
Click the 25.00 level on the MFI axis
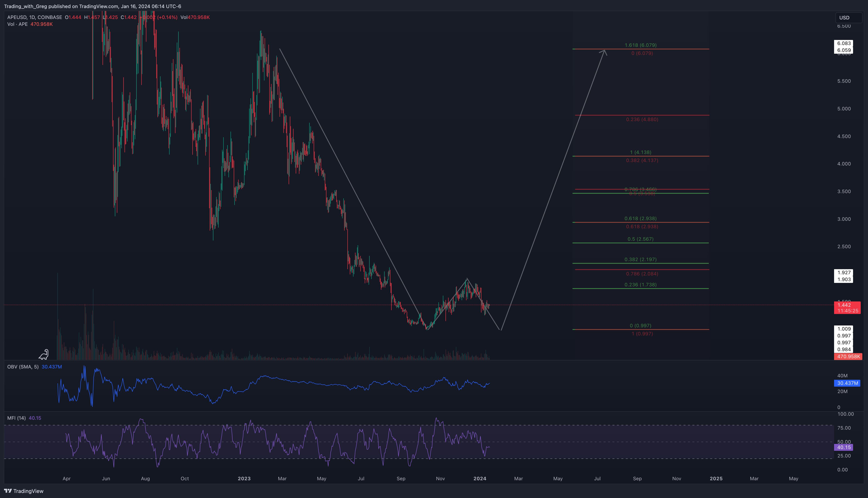(844, 456)
